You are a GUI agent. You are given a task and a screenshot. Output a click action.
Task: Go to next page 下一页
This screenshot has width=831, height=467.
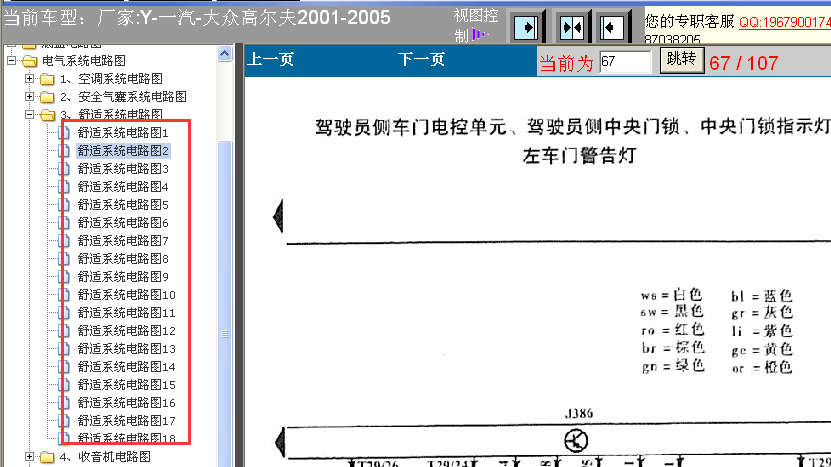click(x=421, y=59)
